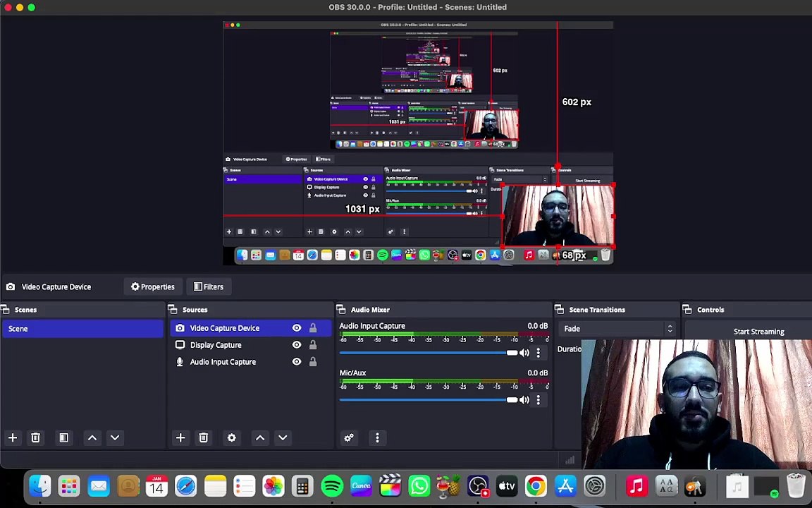Open Finder from the Dock
Image resolution: width=812 pixels, height=508 pixels.
[40, 486]
